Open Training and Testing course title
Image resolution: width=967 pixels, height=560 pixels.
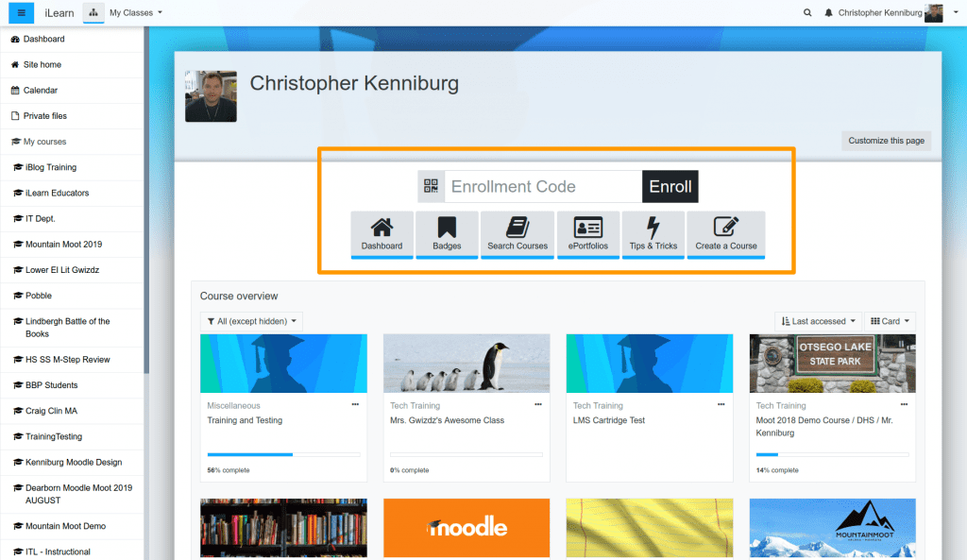coord(245,420)
